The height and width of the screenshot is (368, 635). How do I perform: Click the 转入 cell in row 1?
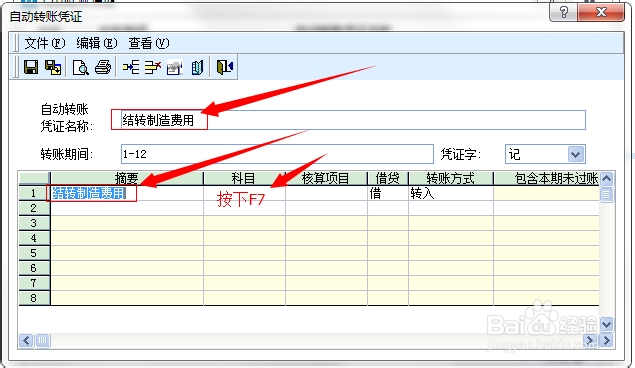[451, 193]
